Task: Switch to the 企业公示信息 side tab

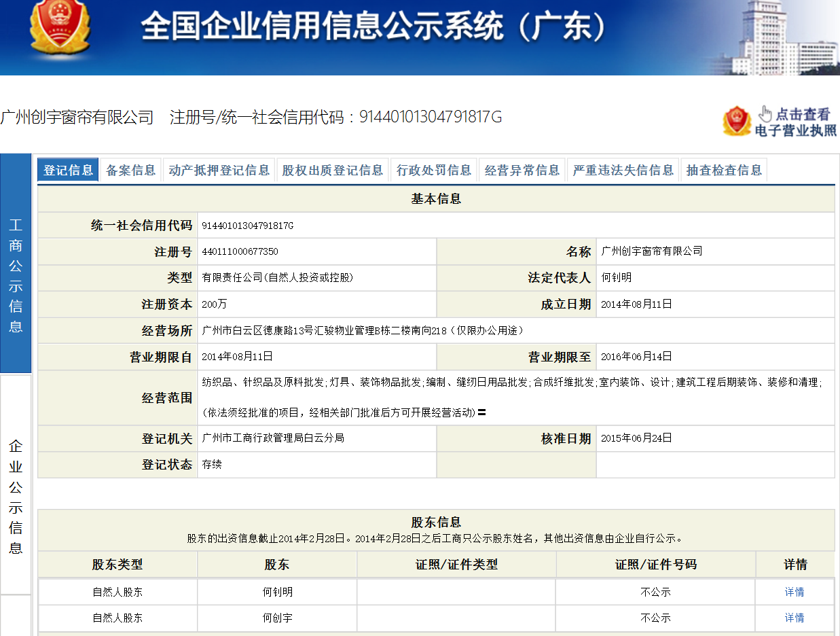Action: click(16, 496)
